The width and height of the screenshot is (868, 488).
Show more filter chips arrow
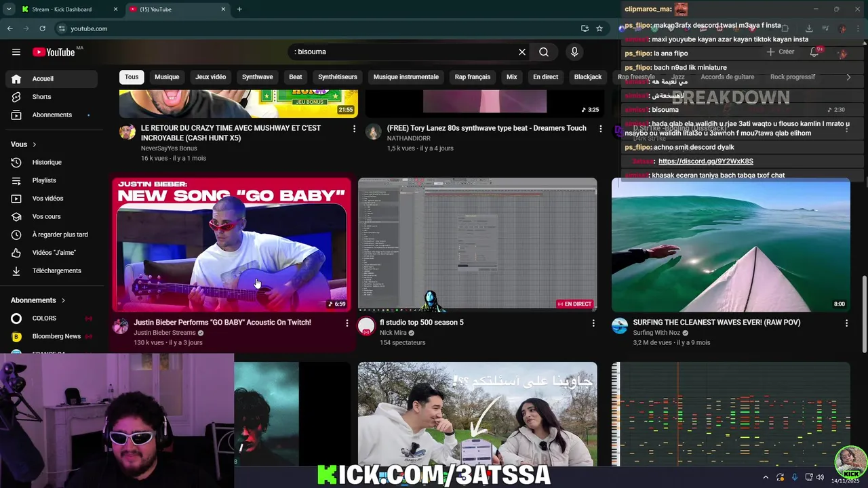point(848,77)
